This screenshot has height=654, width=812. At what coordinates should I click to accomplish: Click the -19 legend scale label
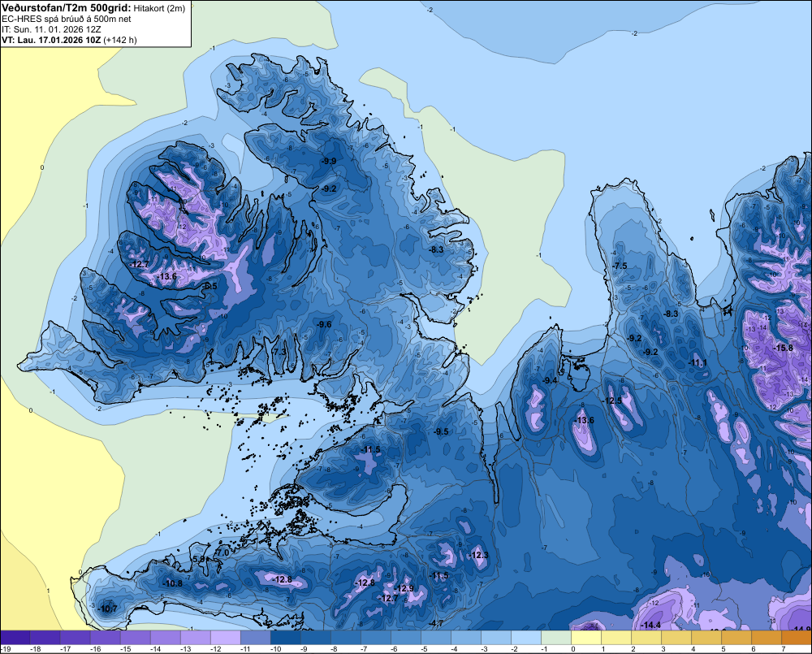(6, 649)
